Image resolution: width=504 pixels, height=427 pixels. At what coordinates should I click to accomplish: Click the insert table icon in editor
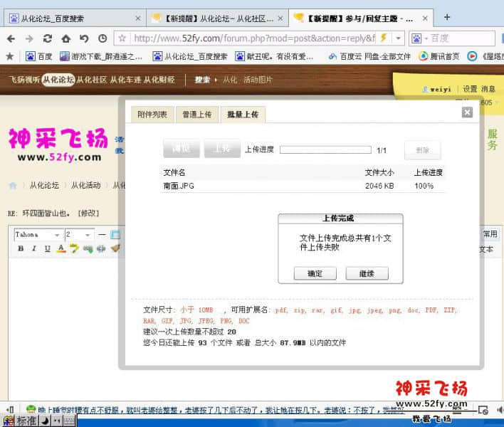[115, 235]
